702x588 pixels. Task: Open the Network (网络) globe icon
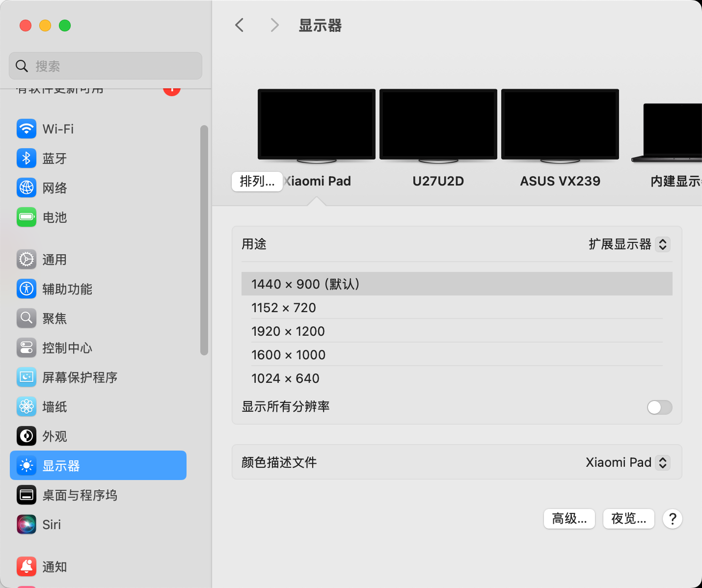(x=27, y=188)
